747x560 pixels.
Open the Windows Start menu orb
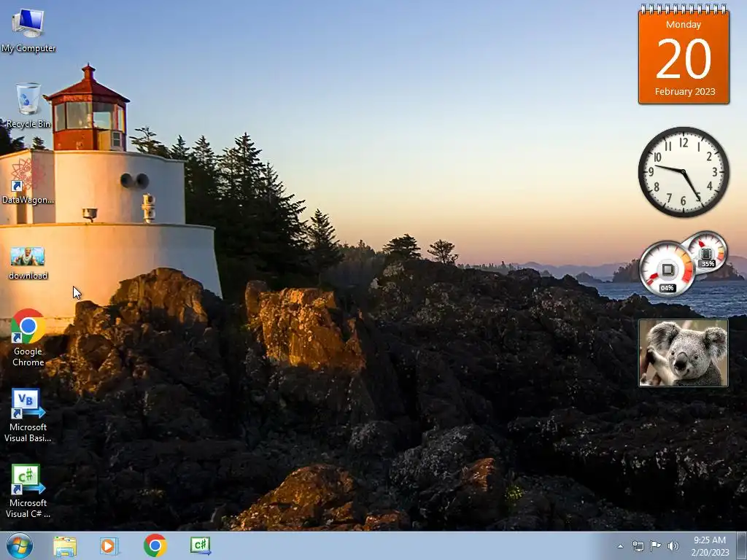pyautogui.click(x=20, y=545)
